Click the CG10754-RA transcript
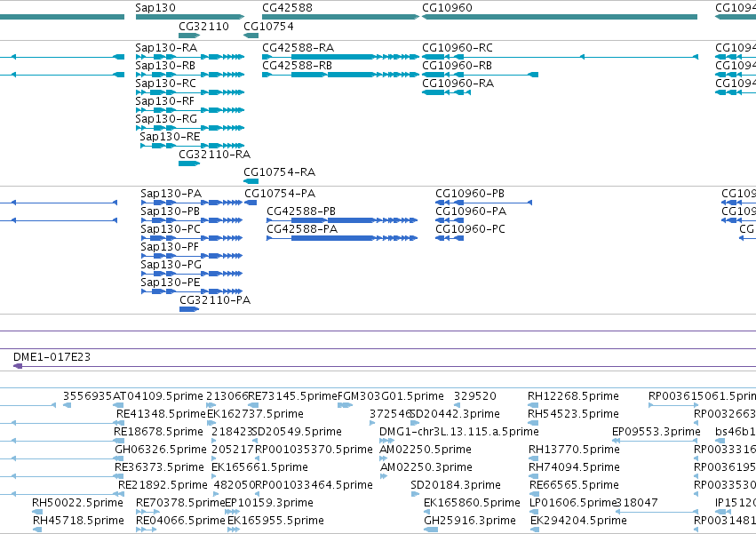756x534 pixels. point(251,181)
